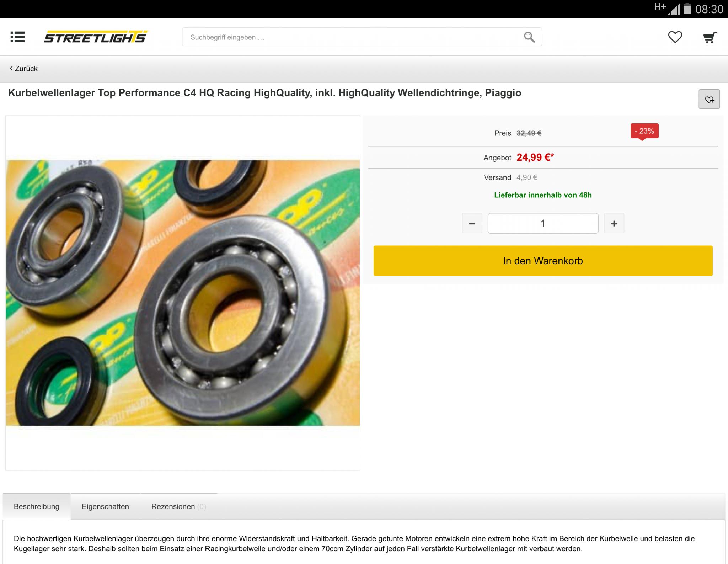The image size is (728, 564).
Task: Open the shopping cart icon
Action: tap(710, 37)
